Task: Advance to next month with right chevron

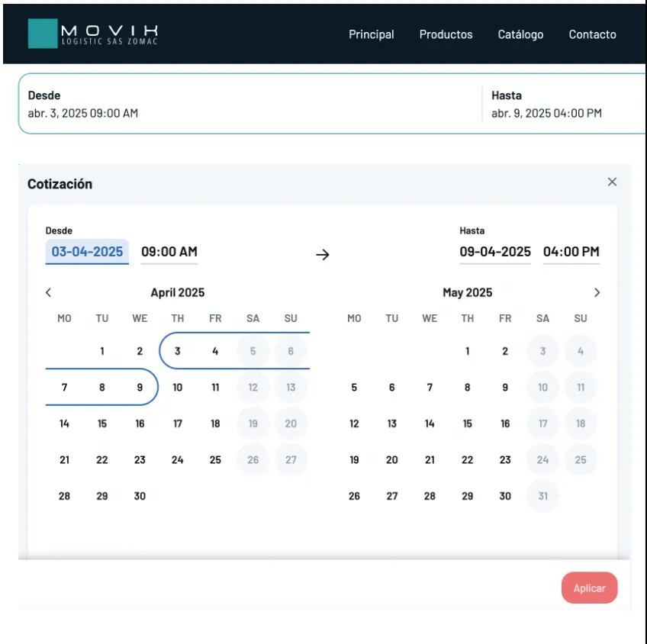Action: click(x=597, y=293)
